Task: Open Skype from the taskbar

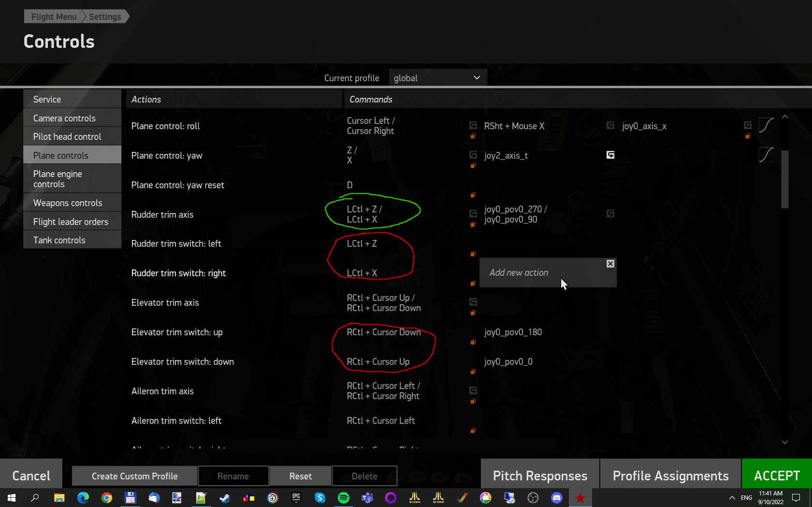Action: [x=320, y=498]
